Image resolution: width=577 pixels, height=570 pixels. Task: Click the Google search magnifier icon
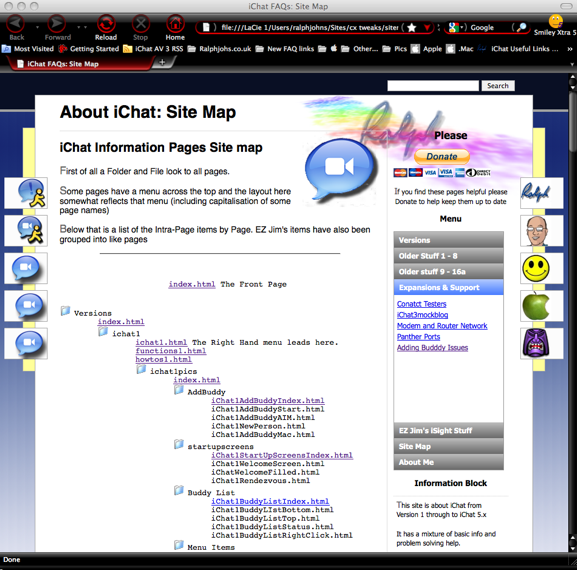point(521,27)
